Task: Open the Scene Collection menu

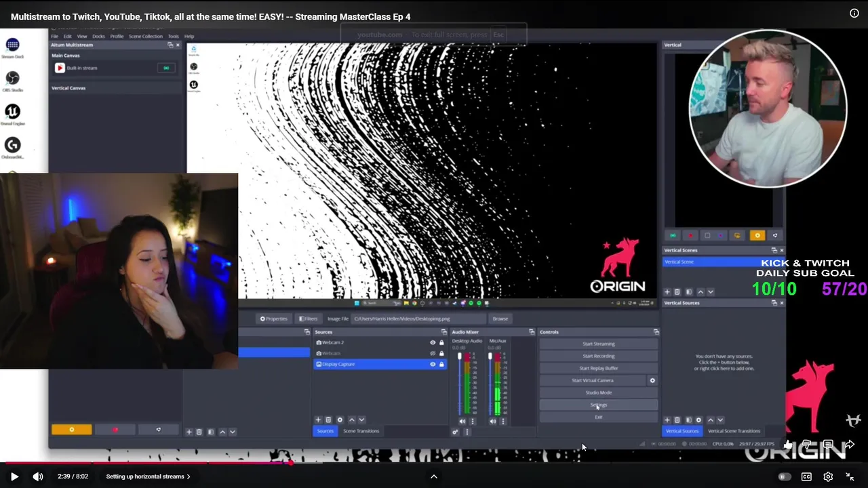Action: tap(146, 36)
